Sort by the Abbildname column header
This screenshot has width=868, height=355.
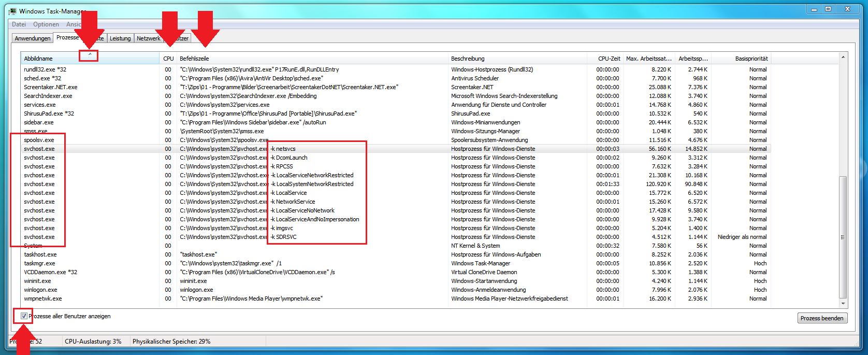pyautogui.click(x=90, y=59)
